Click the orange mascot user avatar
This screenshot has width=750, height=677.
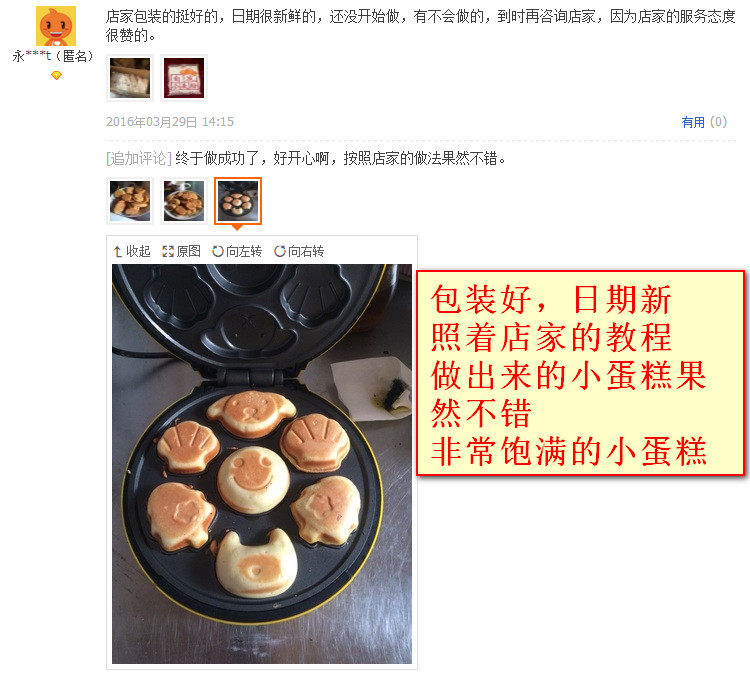tap(56, 26)
